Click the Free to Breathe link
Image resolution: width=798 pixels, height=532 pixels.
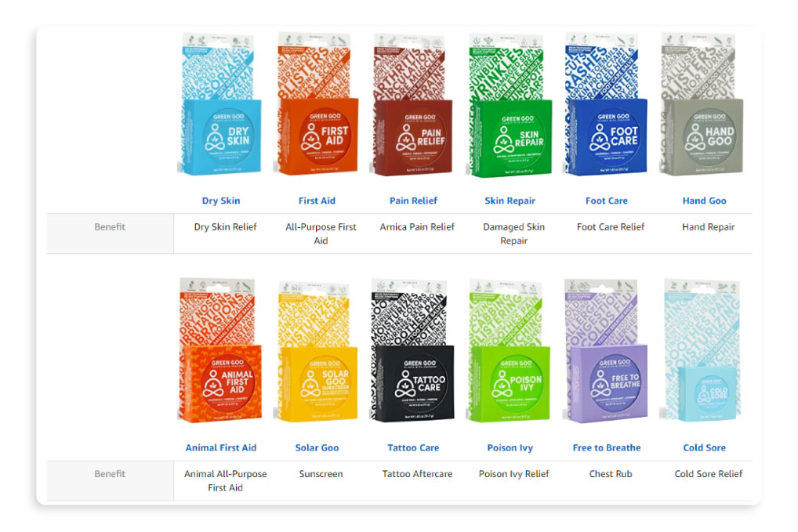tap(607, 448)
